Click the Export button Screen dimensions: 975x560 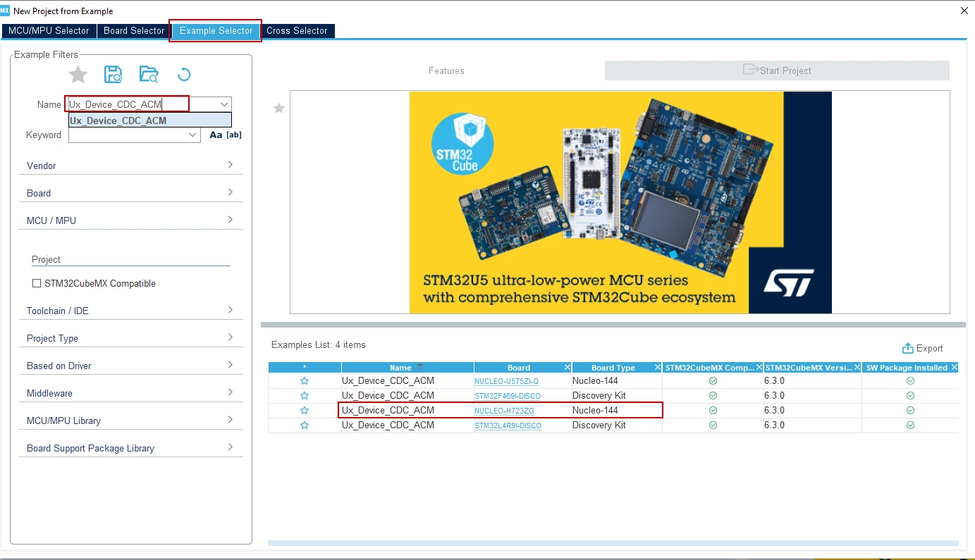pyautogui.click(x=922, y=348)
